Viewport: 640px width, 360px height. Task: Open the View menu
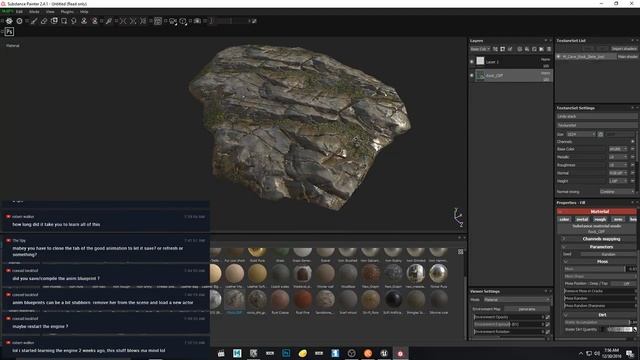coord(50,12)
